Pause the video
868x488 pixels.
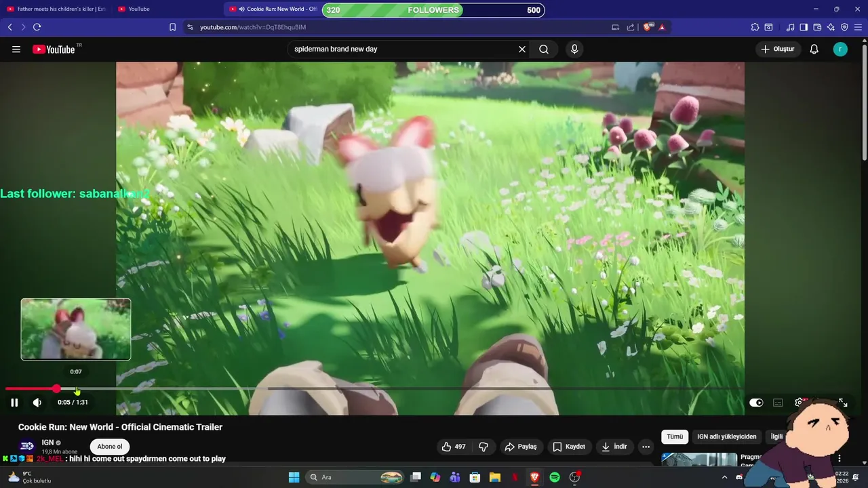click(14, 403)
